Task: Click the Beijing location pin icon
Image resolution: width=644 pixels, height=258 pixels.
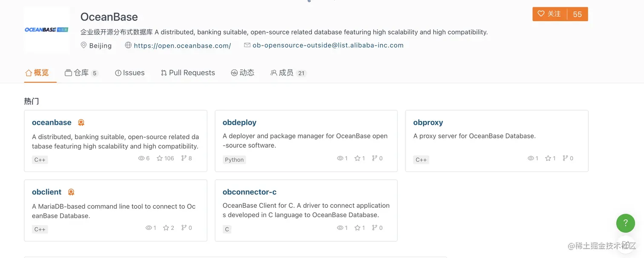Action: [84, 45]
